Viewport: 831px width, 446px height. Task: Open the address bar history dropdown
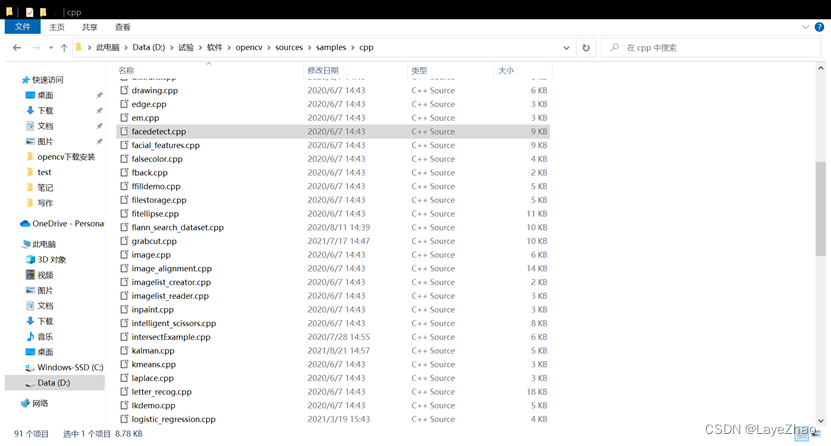pos(567,47)
